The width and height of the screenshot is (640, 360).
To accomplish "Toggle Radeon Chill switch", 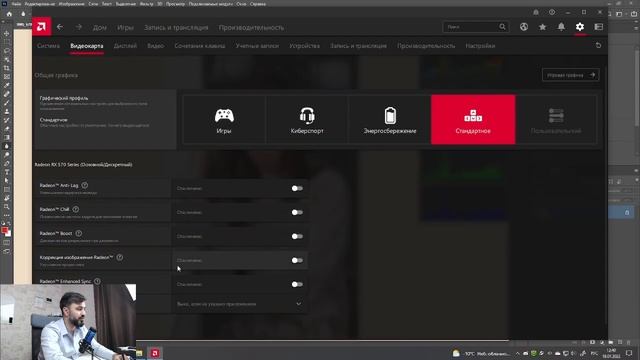I will (297, 212).
